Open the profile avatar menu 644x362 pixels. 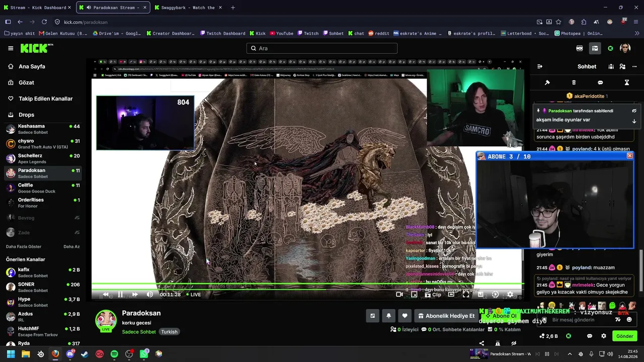(625, 48)
